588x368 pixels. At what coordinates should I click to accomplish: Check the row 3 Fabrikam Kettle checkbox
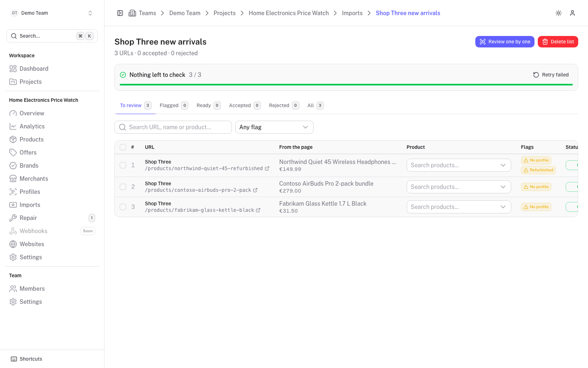[123, 207]
